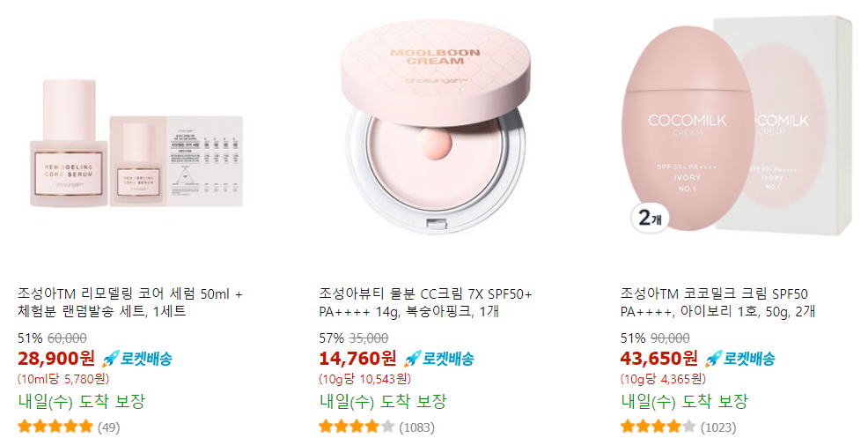868x438 pixels.
Task: Click the 14,760원 sale price
Action: click(x=357, y=359)
